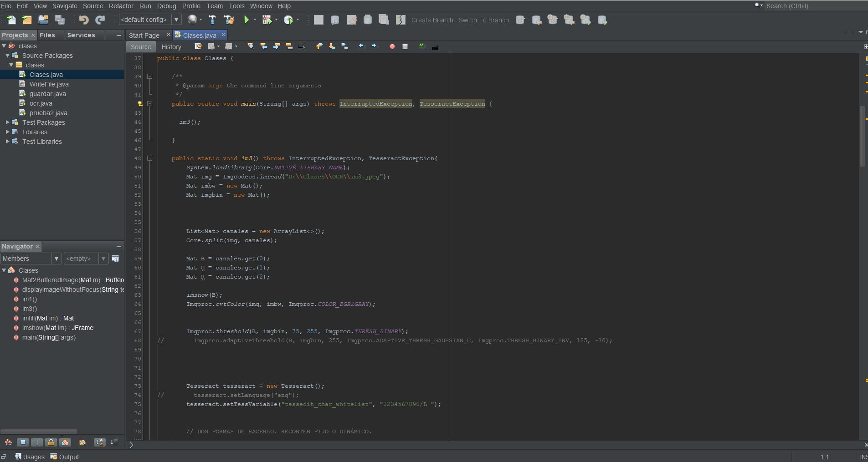Open the Refactor menu
Image resolution: width=868 pixels, height=462 pixels.
[x=121, y=6]
